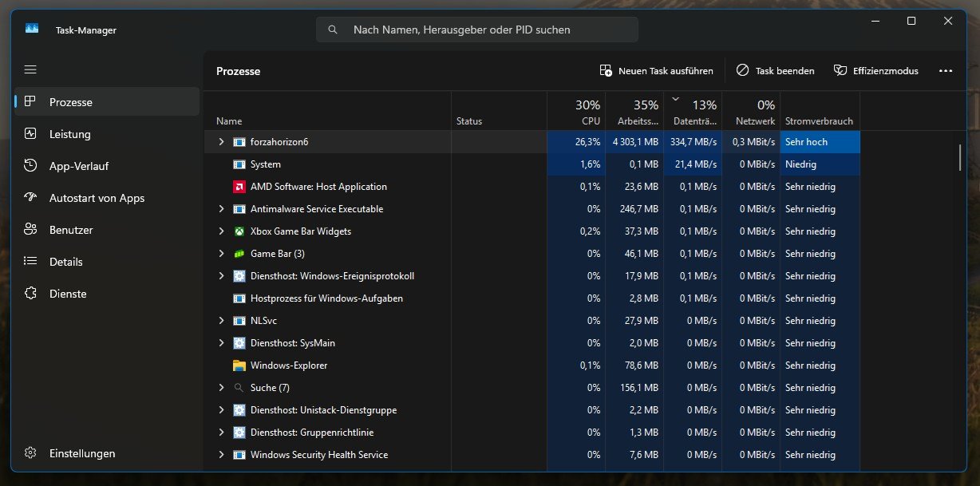Expand the Suche (7) process group
980x486 pixels.
tap(221, 388)
